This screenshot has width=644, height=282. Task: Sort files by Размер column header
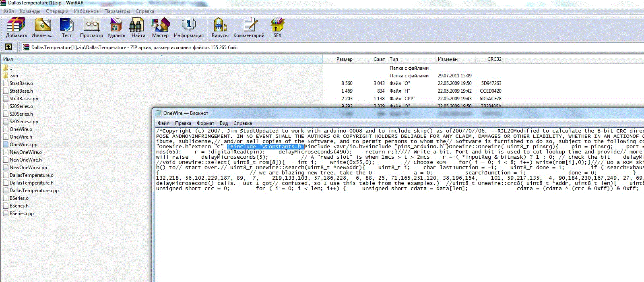point(344,59)
